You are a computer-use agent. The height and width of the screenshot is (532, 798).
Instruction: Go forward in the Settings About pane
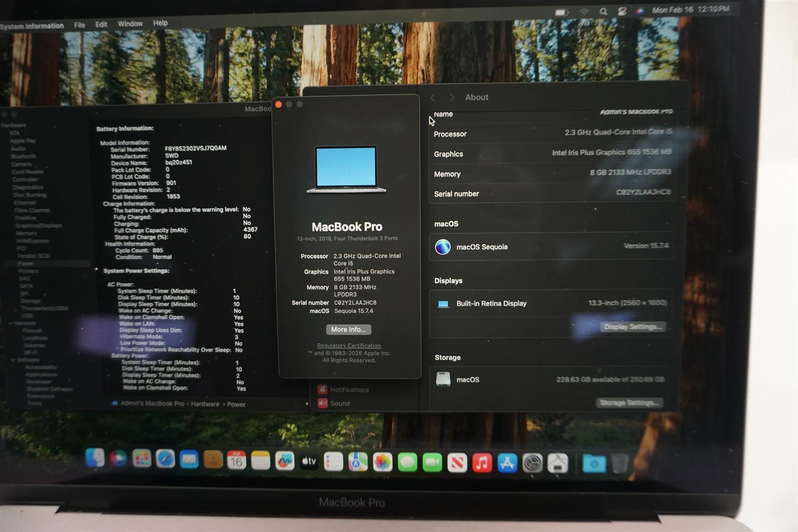click(x=451, y=98)
